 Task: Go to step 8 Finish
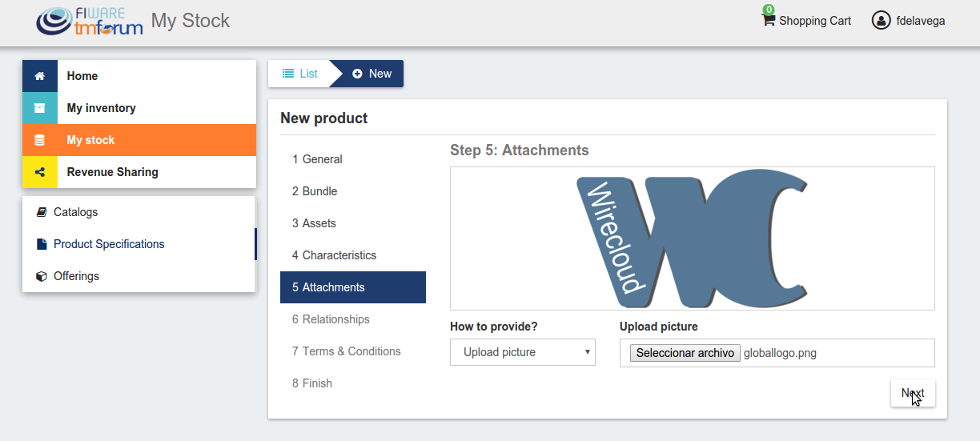pyautogui.click(x=353, y=383)
